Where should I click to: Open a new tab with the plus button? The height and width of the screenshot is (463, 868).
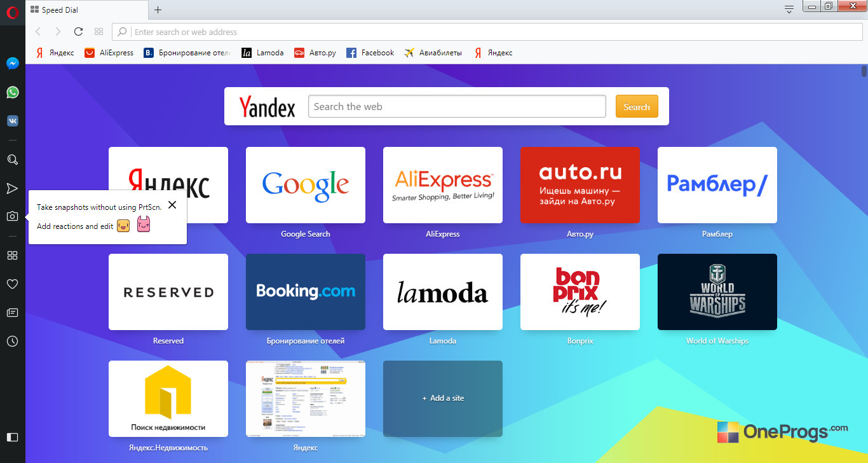[158, 10]
